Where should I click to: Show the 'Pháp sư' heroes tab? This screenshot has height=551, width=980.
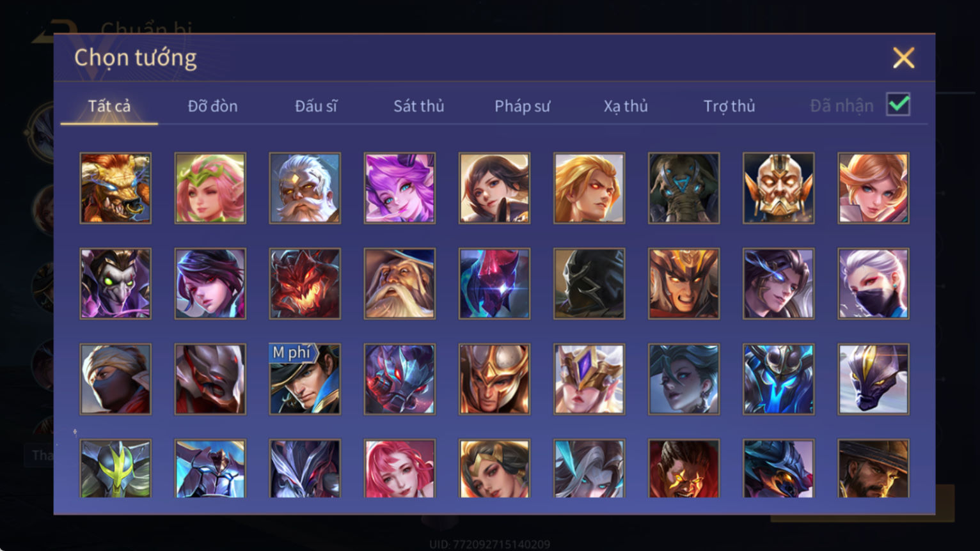522,106
